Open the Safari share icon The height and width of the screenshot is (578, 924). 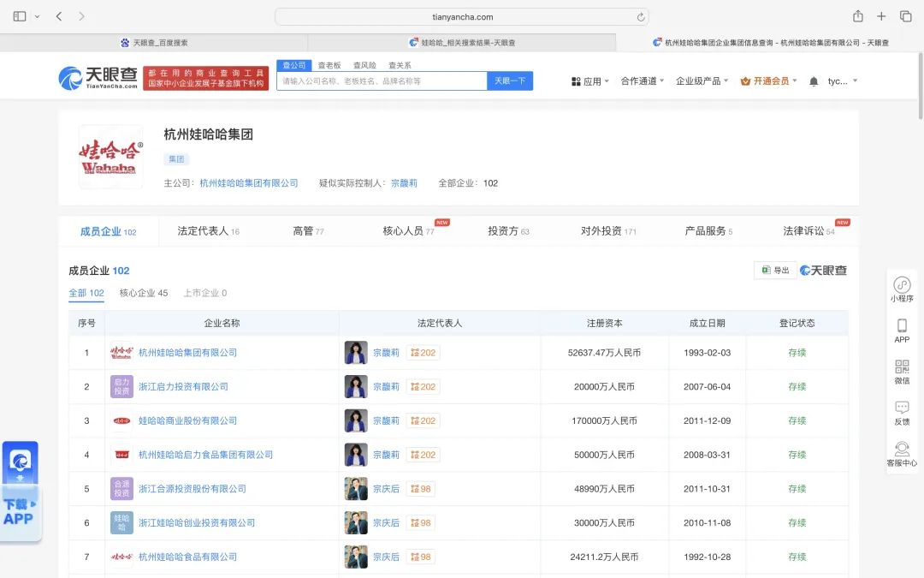point(858,16)
